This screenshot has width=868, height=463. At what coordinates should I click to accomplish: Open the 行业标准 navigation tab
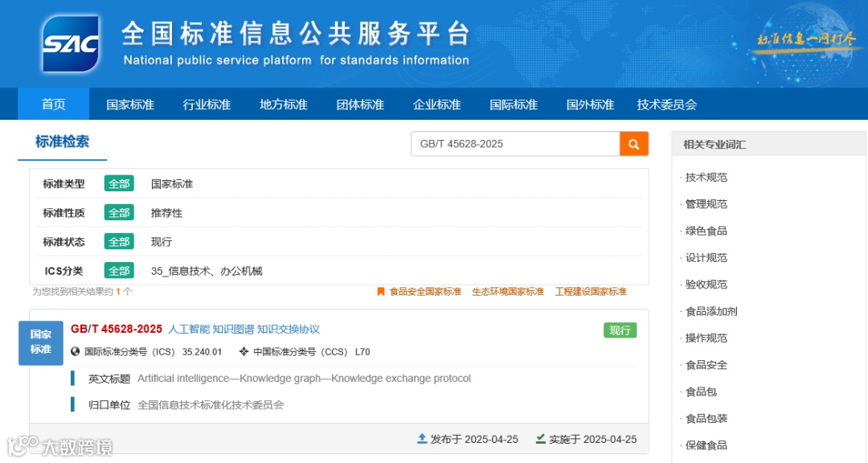(207, 104)
